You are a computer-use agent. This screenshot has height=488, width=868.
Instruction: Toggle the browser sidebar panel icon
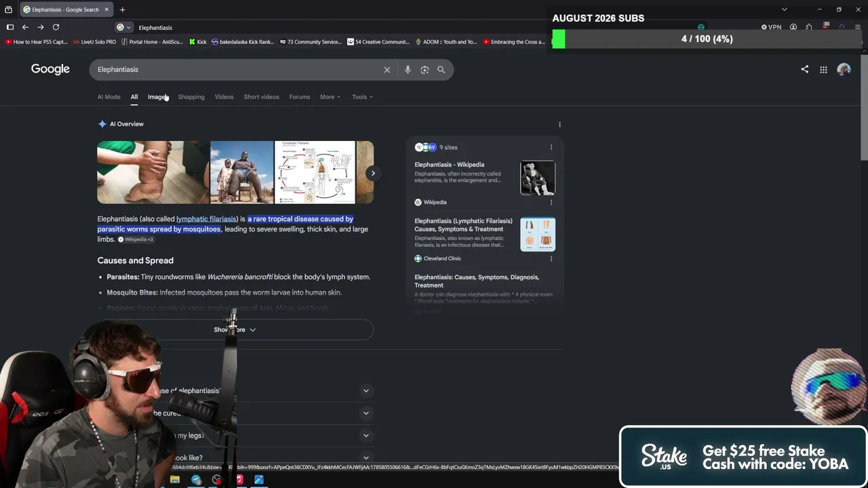(x=10, y=27)
